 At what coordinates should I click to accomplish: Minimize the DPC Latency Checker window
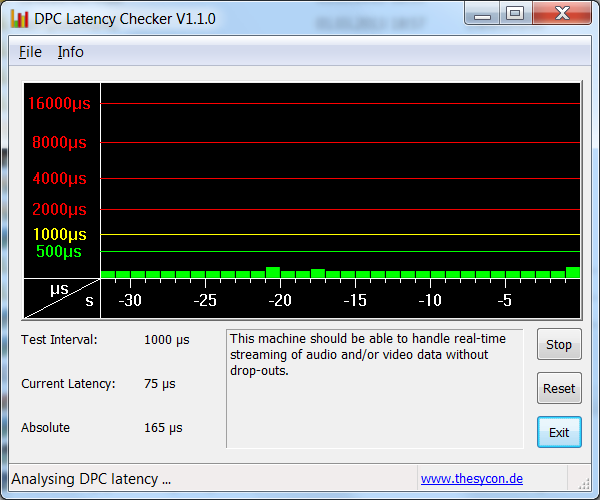coord(482,14)
